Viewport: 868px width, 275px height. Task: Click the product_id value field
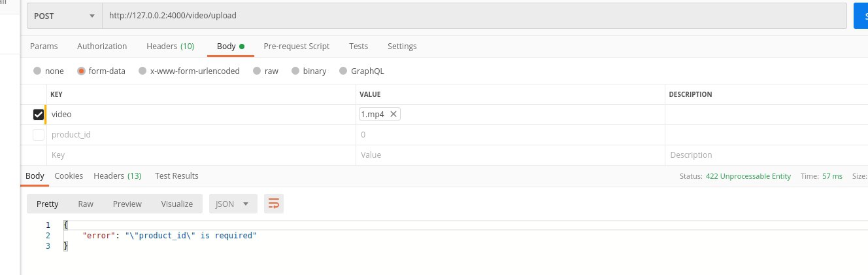tap(510, 135)
